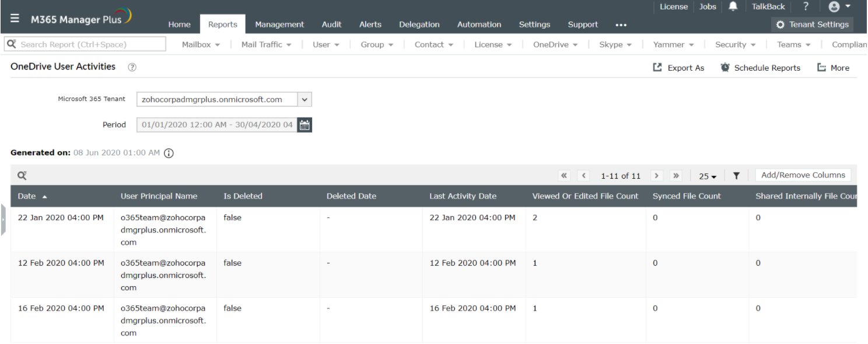Open the Support tab
This screenshot has height=344, width=868.
click(x=583, y=25)
